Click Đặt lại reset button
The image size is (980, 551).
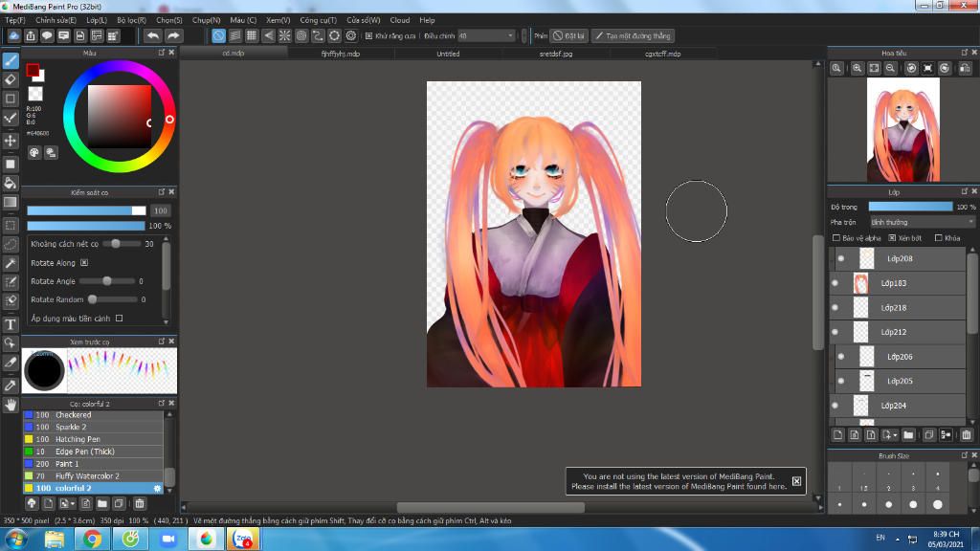[568, 35]
